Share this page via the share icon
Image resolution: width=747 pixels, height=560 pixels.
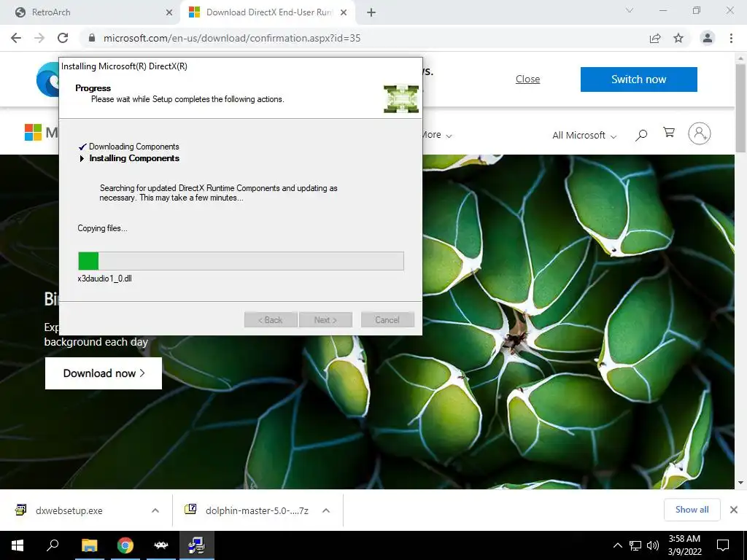[655, 38]
